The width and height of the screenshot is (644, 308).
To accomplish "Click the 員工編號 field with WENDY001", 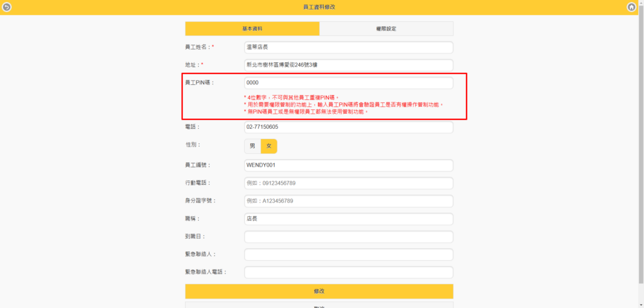I will click(x=348, y=165).
